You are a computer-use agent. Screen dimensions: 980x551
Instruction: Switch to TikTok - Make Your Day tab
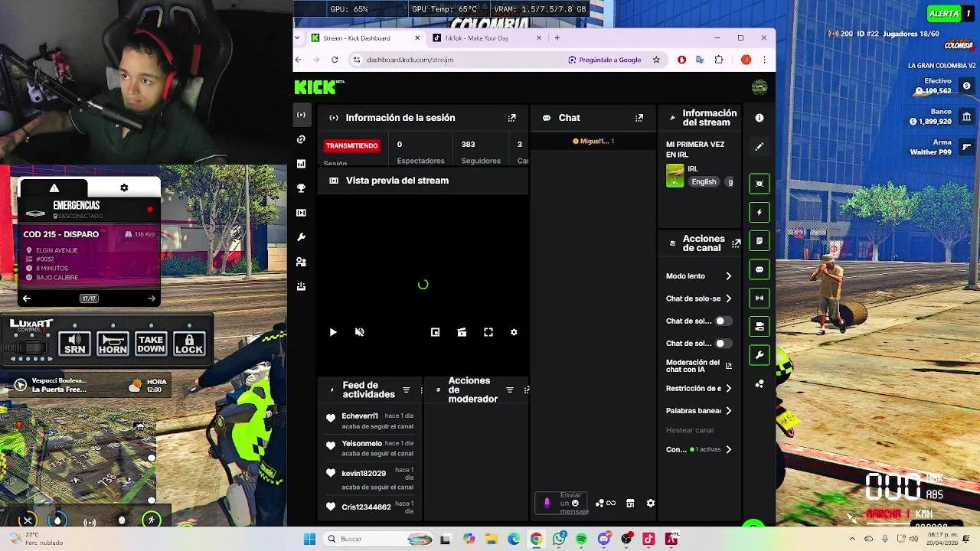click(x=487, y=38)
